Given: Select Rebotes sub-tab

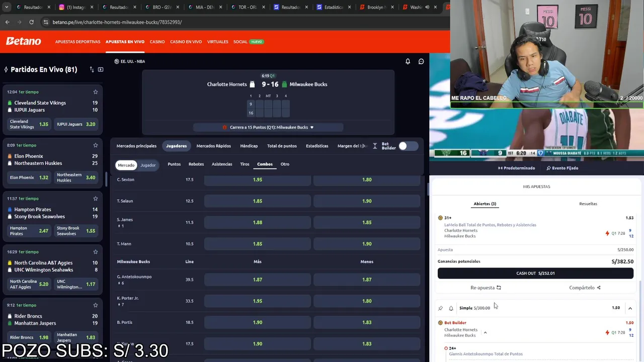Looking at the screenshot, I should tap(196, 164).
